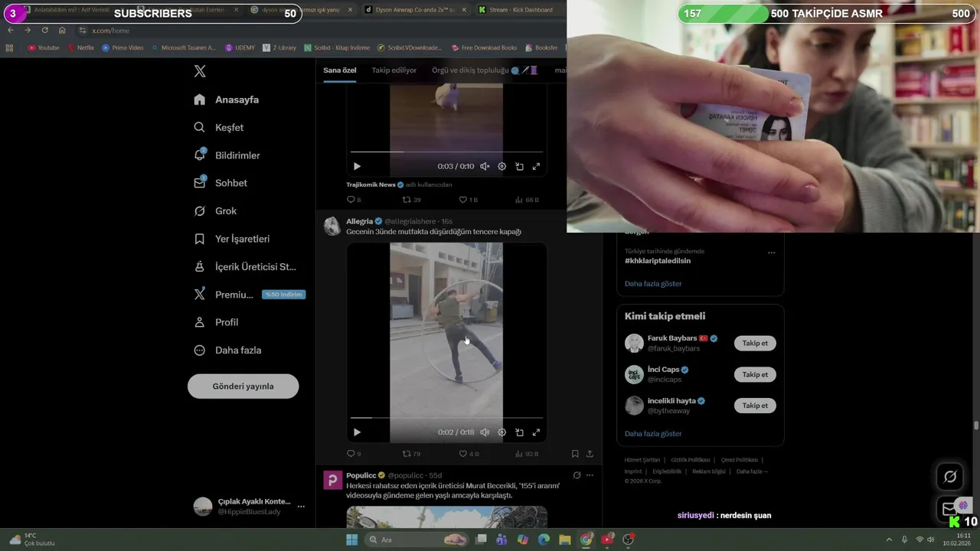Viewport: 980px width, 551px height.
Task: Open Bildirimler notifications
Action: (227, 155)
